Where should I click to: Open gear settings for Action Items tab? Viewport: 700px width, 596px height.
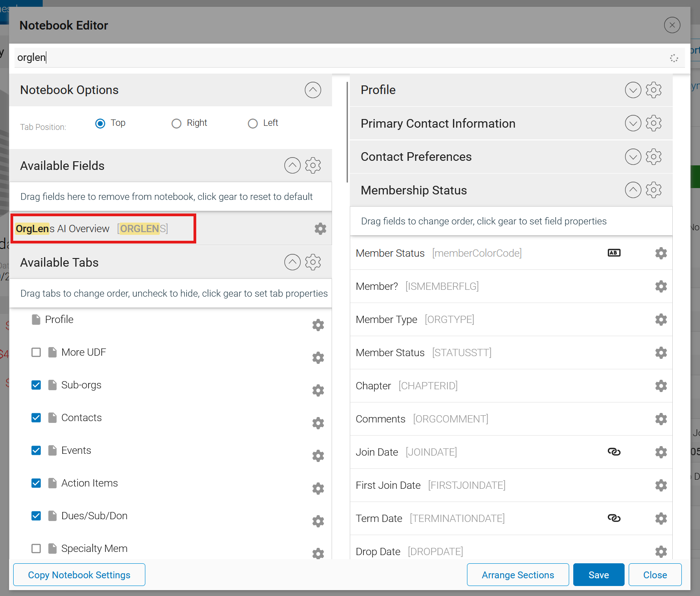(318, 488)
